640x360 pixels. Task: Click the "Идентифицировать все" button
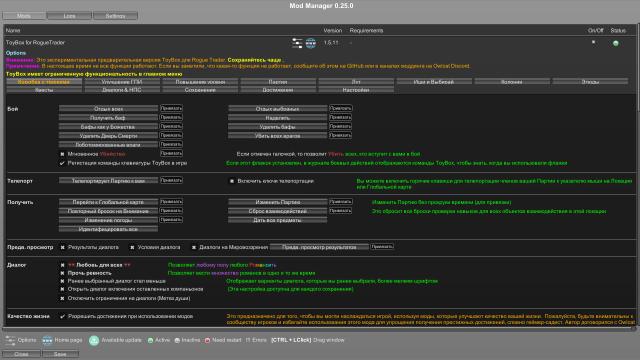[x=108, y=229]
